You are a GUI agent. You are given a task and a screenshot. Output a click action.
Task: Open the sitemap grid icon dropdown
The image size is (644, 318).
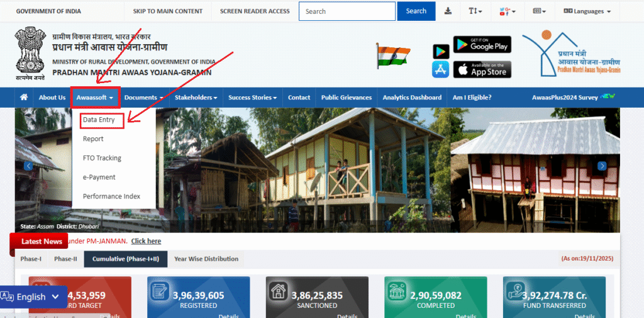pos(539,11)
